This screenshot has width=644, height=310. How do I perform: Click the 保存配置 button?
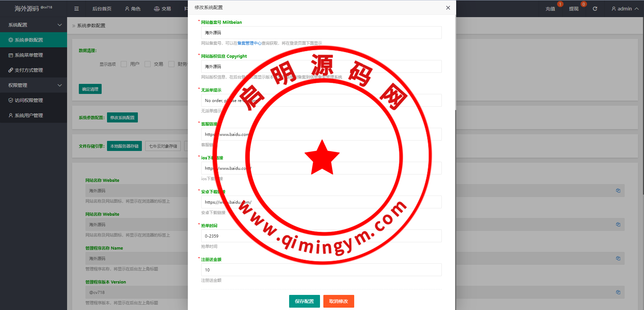304,301
